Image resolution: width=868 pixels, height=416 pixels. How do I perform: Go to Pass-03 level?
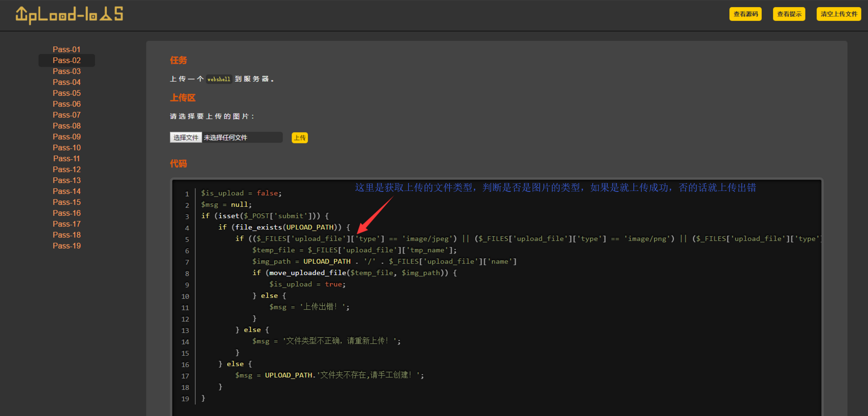[x=67, y=71]
